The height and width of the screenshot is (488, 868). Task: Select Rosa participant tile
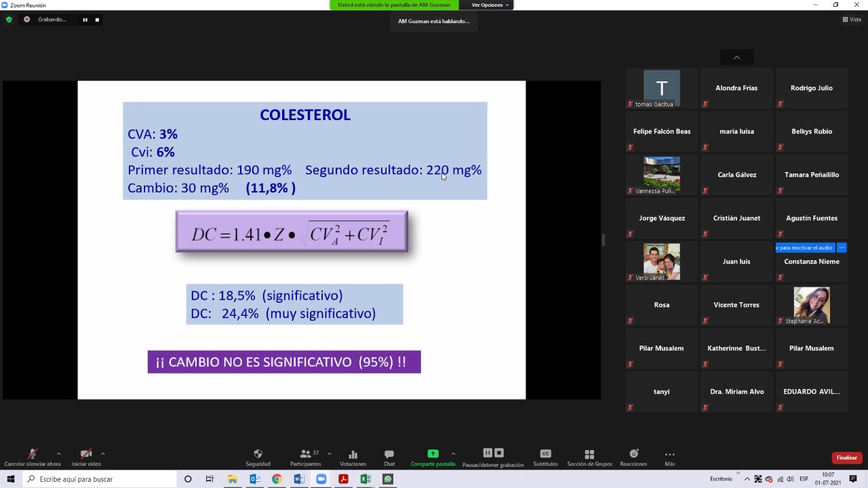point(662,305)
